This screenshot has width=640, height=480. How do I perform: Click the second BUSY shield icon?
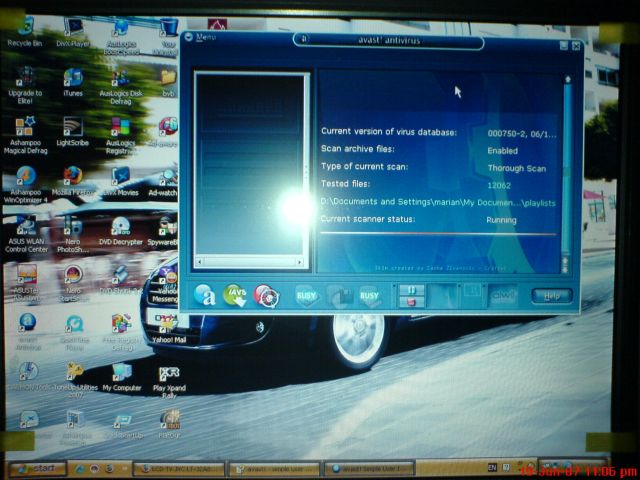pos(369,296)
